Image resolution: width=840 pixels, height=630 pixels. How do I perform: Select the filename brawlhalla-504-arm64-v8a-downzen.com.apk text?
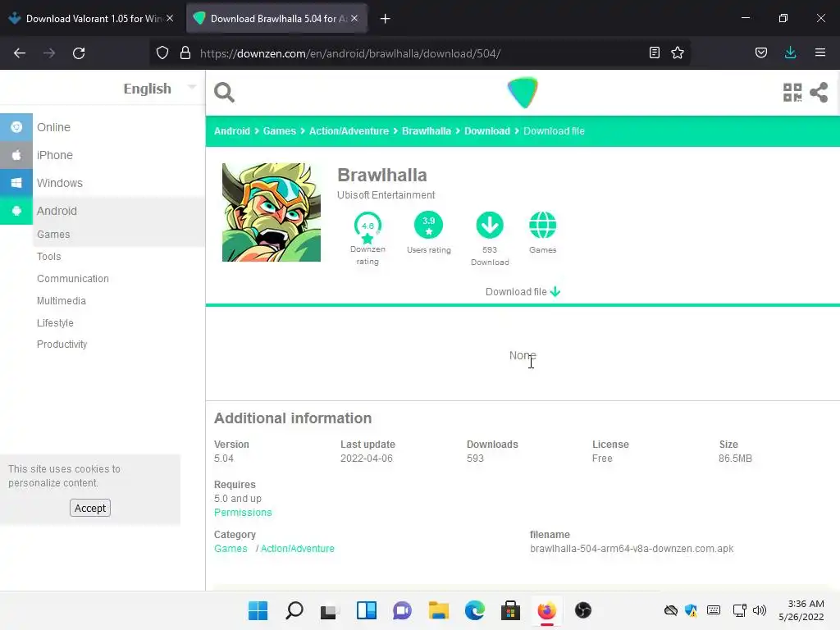click(x=632, y=549)
